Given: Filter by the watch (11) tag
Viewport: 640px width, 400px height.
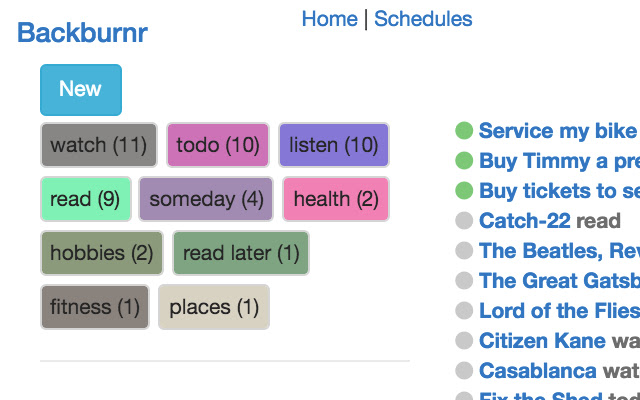Looking at the screenshot, I should pyautogui.click(x=99, y=145).
